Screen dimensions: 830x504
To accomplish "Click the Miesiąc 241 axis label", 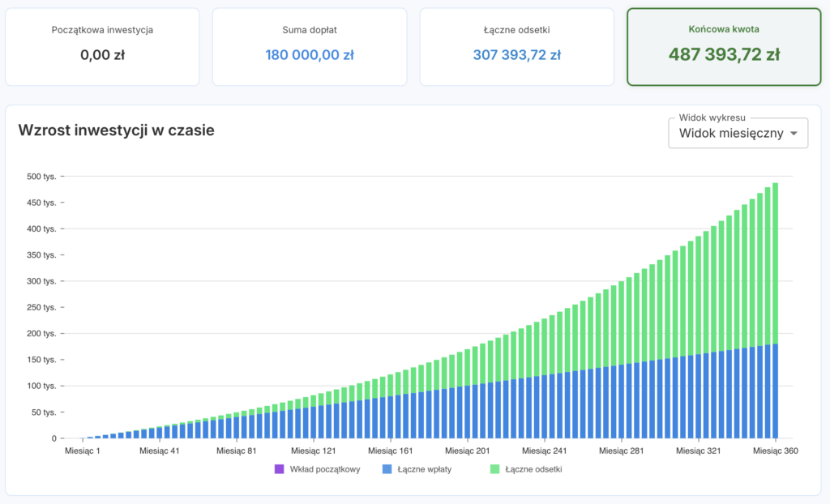I will [545, 451].
